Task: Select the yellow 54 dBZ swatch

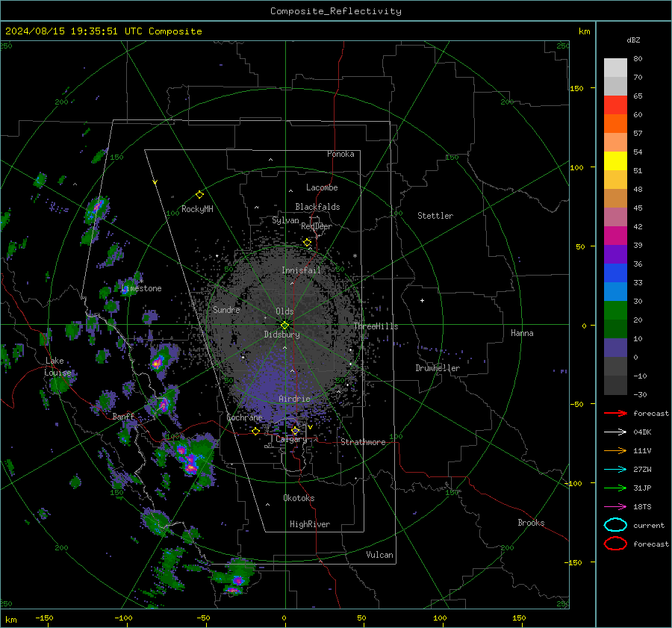Action: point(615,161)
